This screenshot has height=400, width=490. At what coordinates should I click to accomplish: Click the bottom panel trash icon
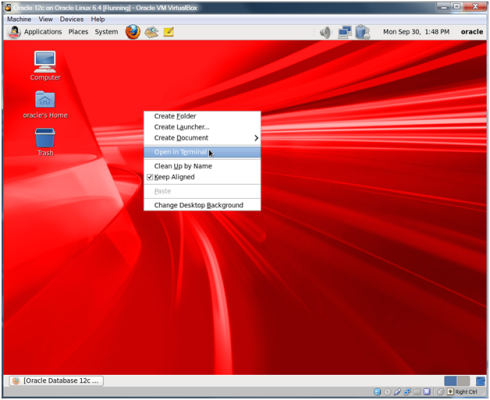click(x=480, y=381)
